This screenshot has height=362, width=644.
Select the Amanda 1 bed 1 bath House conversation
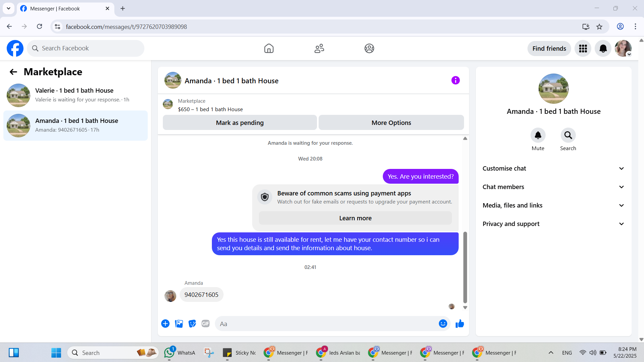coord(76,126)
